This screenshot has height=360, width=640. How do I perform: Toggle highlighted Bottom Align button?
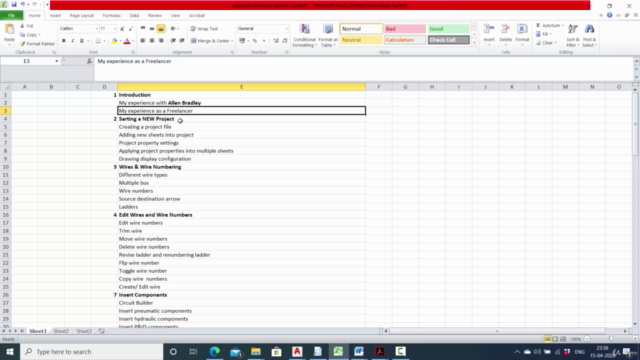click(161, 29)
